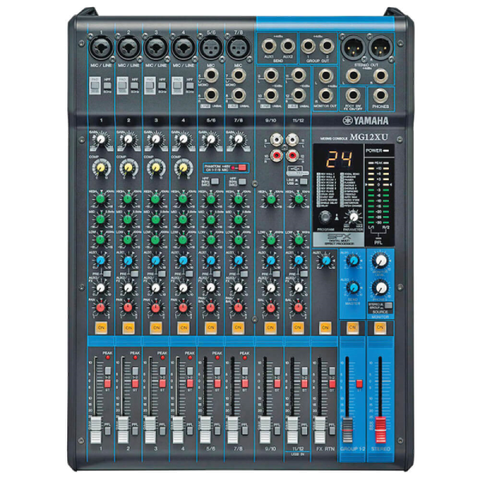Adjust the MONITOR LEVEL knob
480x480 pixels.
(x=380, y=261)
